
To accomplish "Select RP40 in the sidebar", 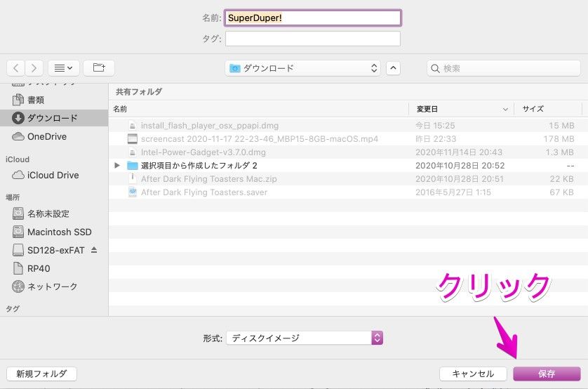I will tap(54, 269).
